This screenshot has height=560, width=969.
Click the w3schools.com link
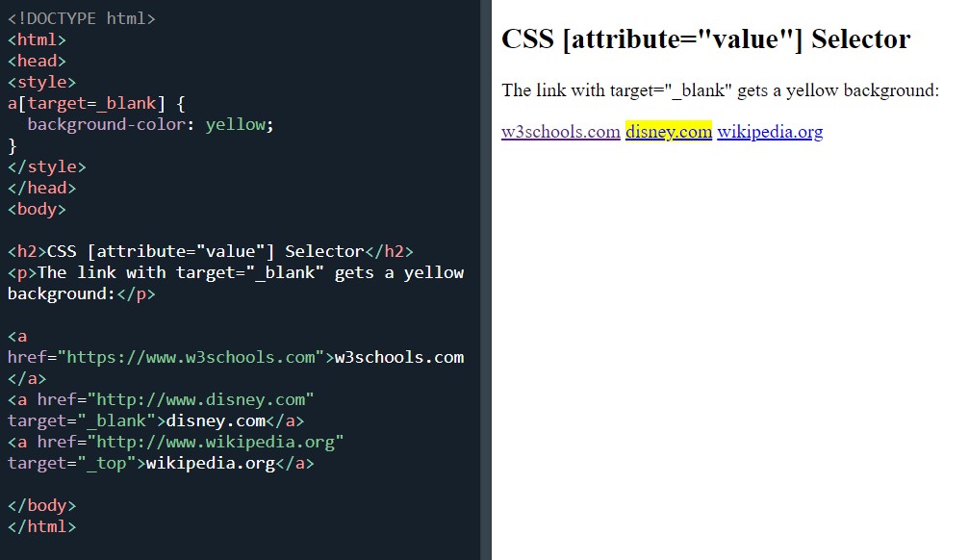coord(560,131)
